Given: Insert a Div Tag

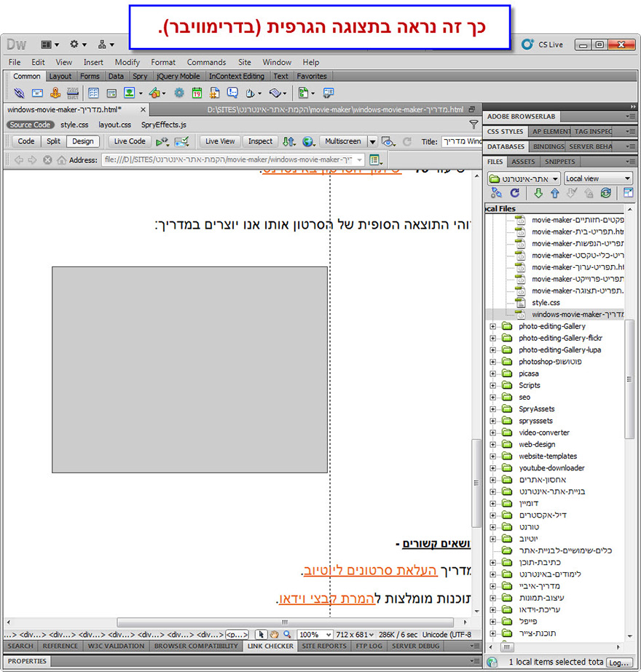Looking at the screenshot, I should (111, 92).
